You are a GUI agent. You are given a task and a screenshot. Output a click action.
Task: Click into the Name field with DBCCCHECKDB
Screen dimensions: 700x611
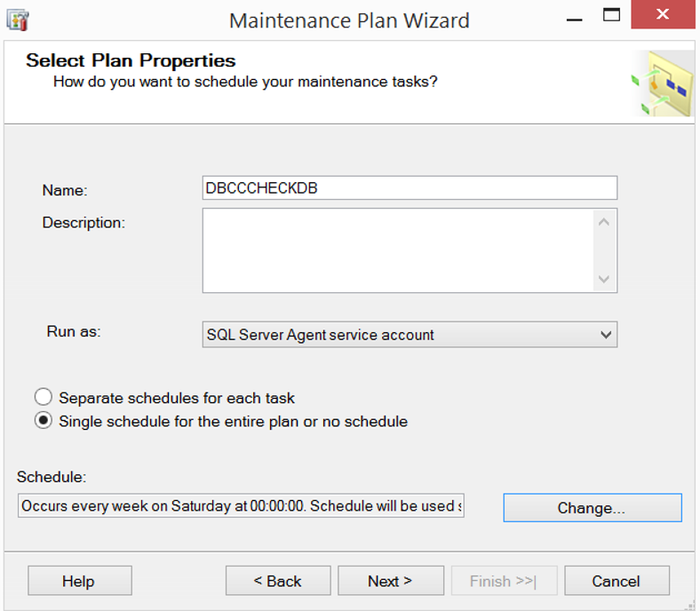[x=410, y=188]
